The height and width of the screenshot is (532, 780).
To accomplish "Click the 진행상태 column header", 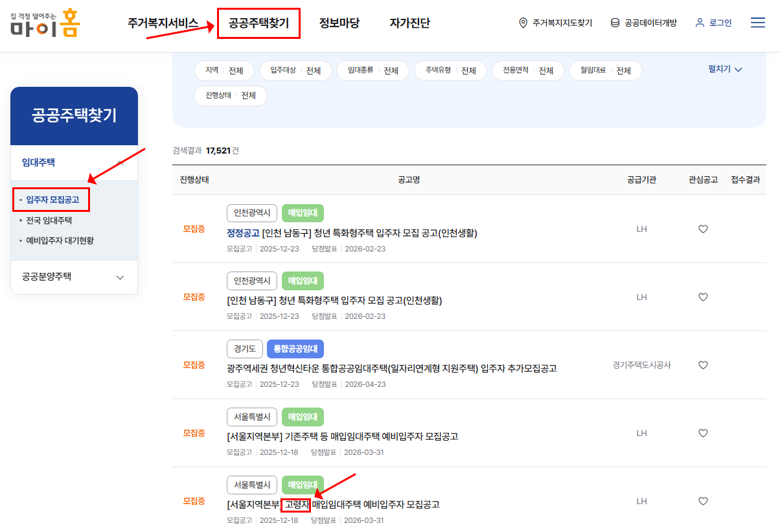I will point(194,179).
